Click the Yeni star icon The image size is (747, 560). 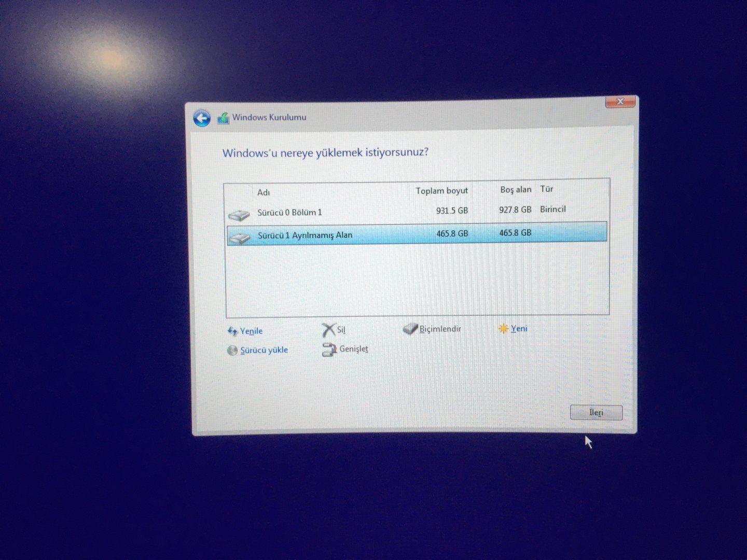coord(503,329)
